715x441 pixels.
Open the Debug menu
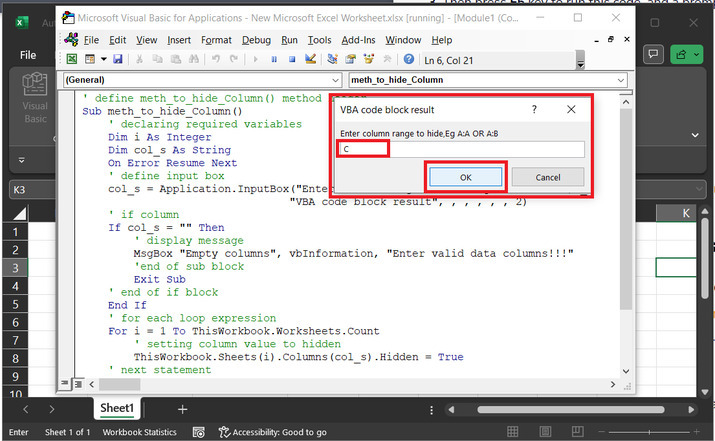[x=256, y=40]
